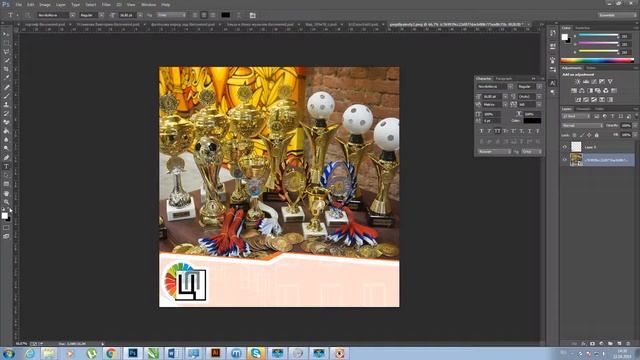Click Quick Mask mode icon in toolbox
The height and width of the screenshot is (360, 640).
point(6,228)
